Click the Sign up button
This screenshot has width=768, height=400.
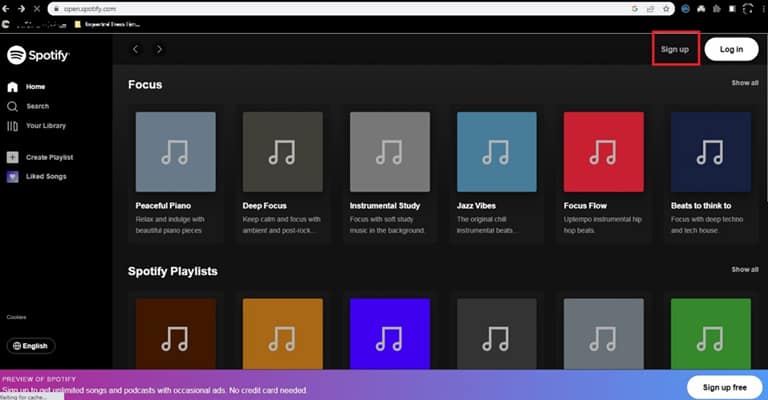[675, 49]
